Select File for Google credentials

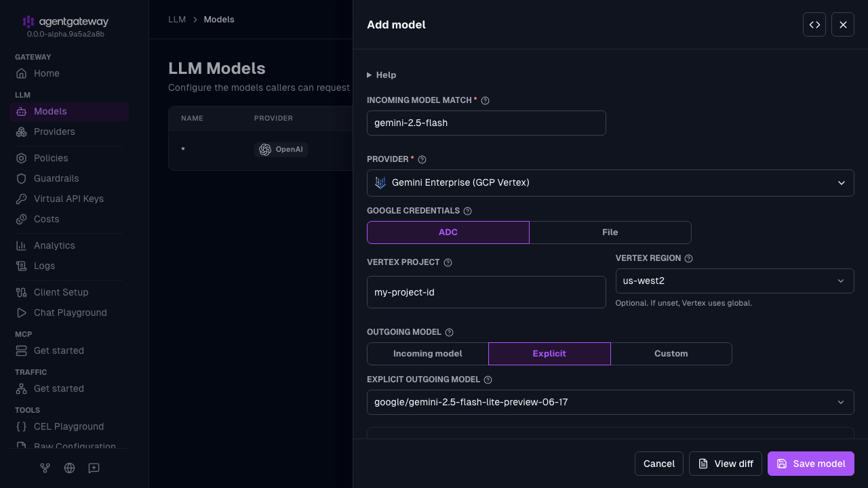[610, 232]
